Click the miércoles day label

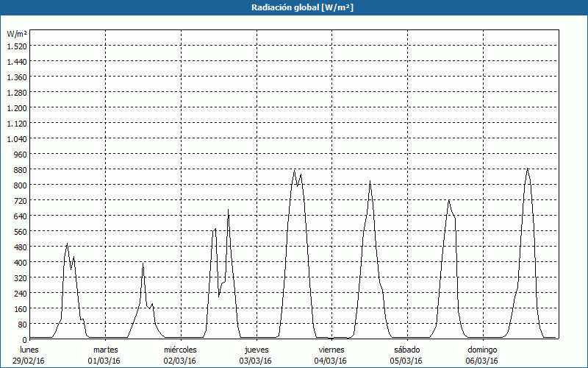pos(180,350)
